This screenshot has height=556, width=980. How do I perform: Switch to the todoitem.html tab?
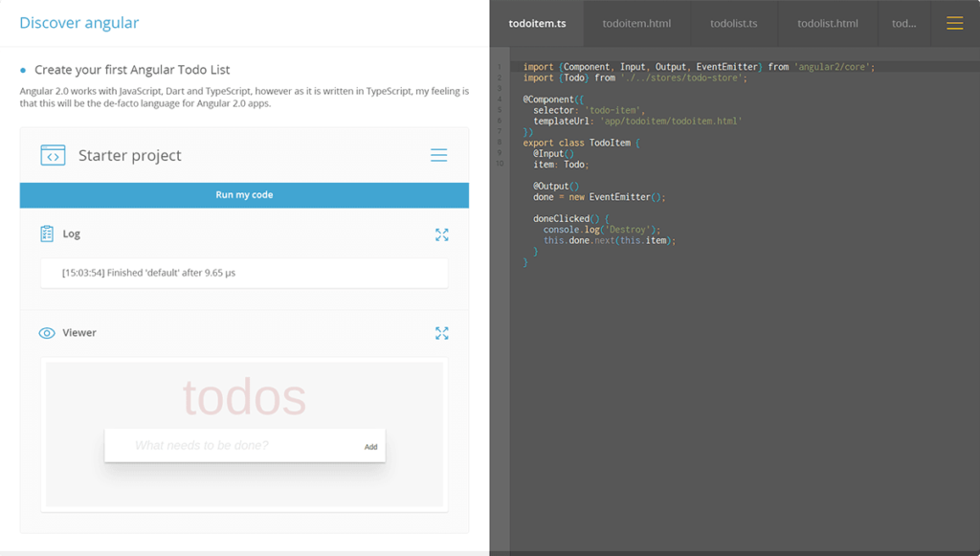click(x=636, y=23)
